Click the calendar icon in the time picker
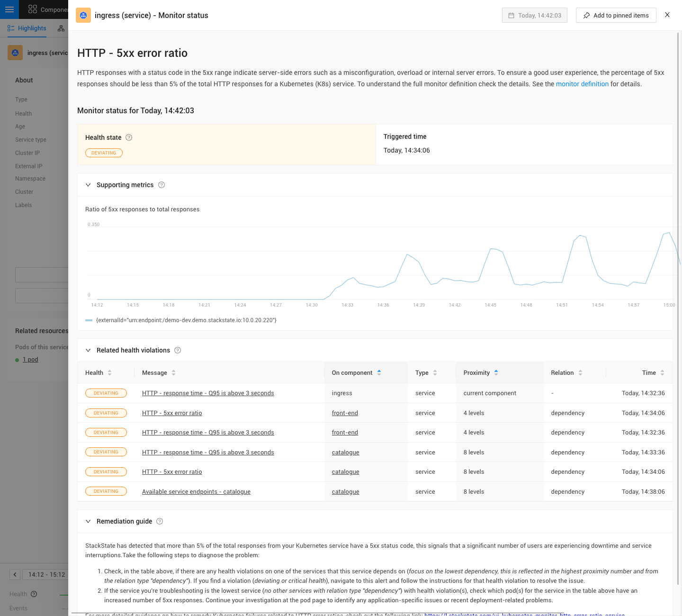 [x=511, y=15]
